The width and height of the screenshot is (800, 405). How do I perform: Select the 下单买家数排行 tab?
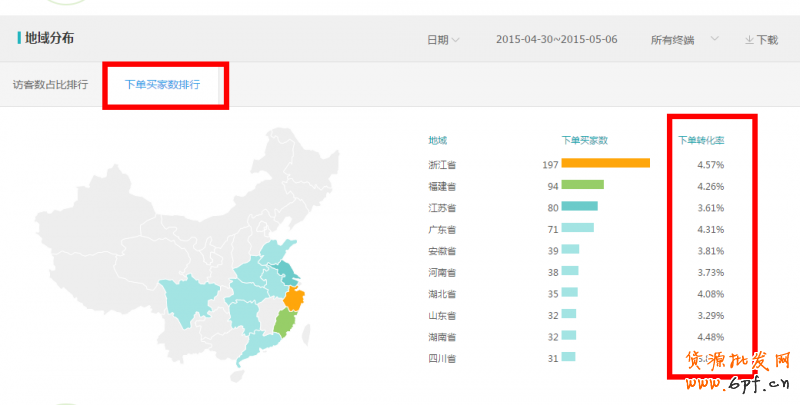[162, 85]
